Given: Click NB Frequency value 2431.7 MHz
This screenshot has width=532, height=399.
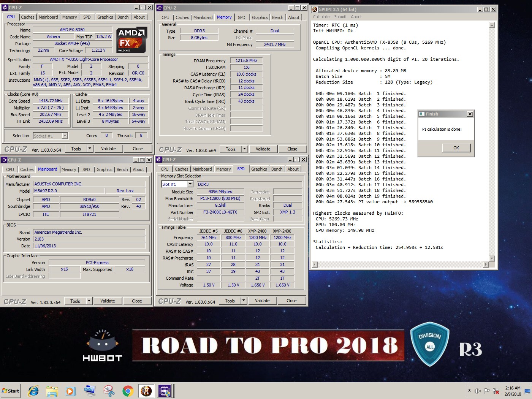Looking at the screenshot, I should 275,44.
